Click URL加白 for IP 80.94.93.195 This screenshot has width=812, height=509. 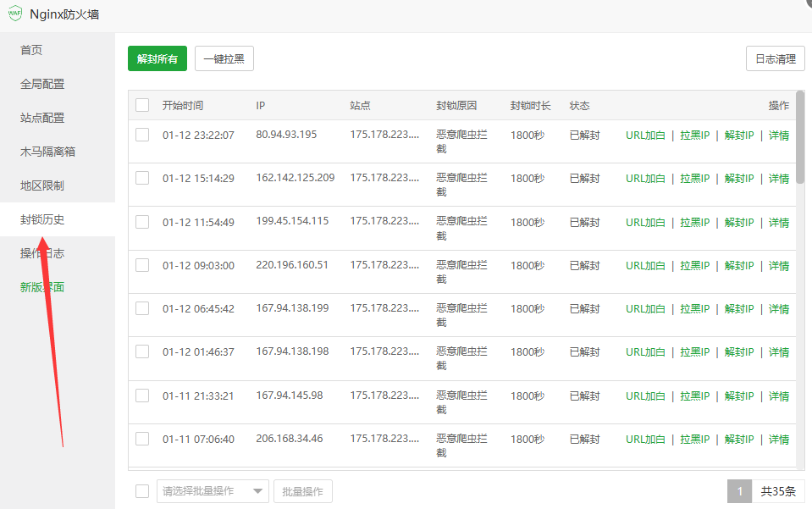coord(645,136)
